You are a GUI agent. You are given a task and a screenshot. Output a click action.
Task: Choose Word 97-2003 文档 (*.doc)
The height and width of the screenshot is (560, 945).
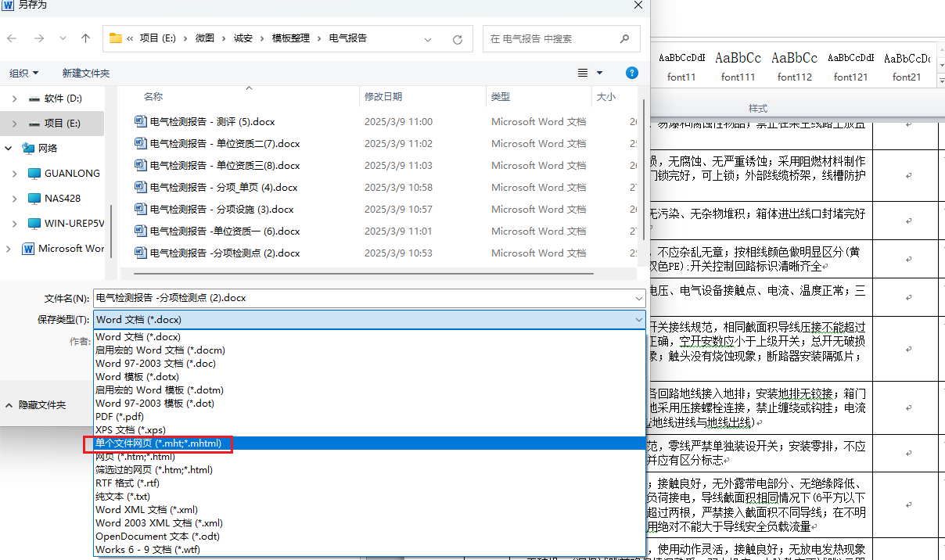[x=369, y=363]
